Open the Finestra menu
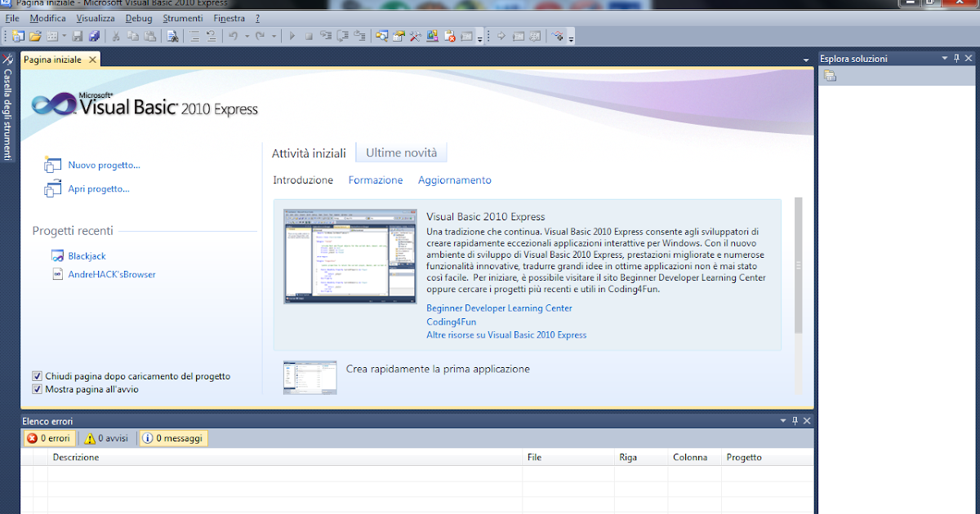Viewport: 980px width, 514px height. [x=229, y=18]
